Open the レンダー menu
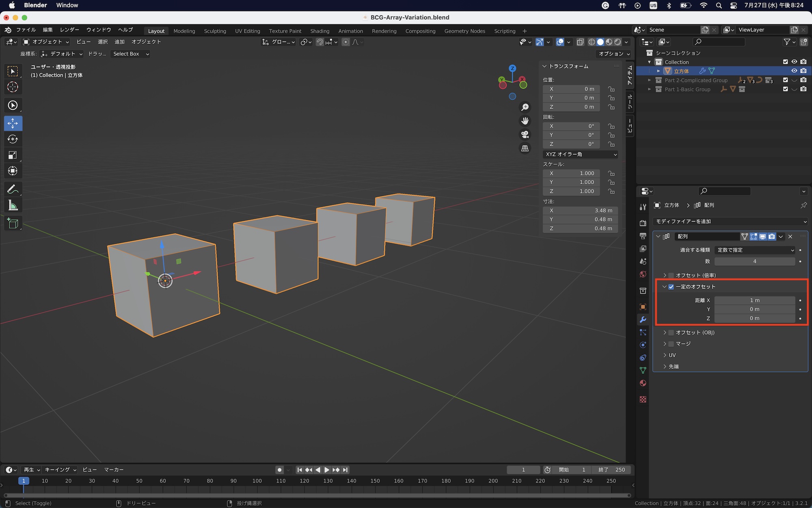Viewport: 812px width, 508px height. pos(69,30)
